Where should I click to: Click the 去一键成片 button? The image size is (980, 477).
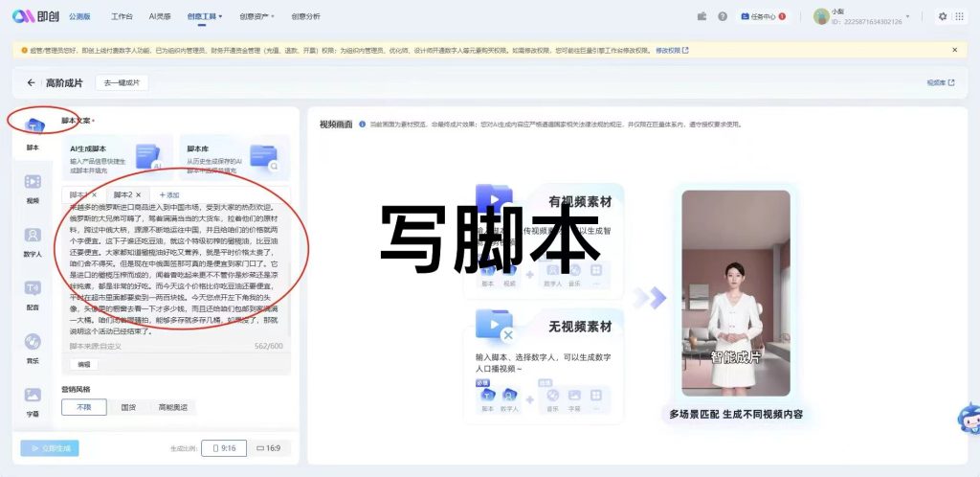click(122, 82)
